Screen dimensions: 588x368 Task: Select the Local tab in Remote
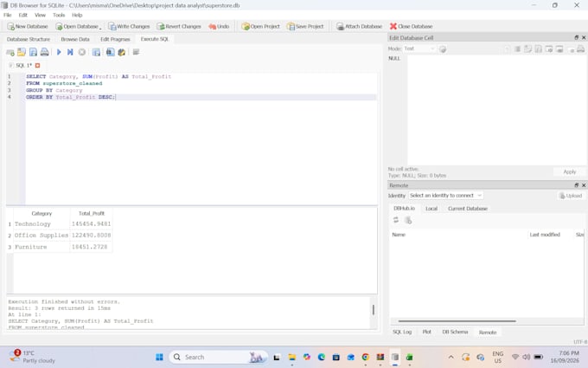pos(431,209)
